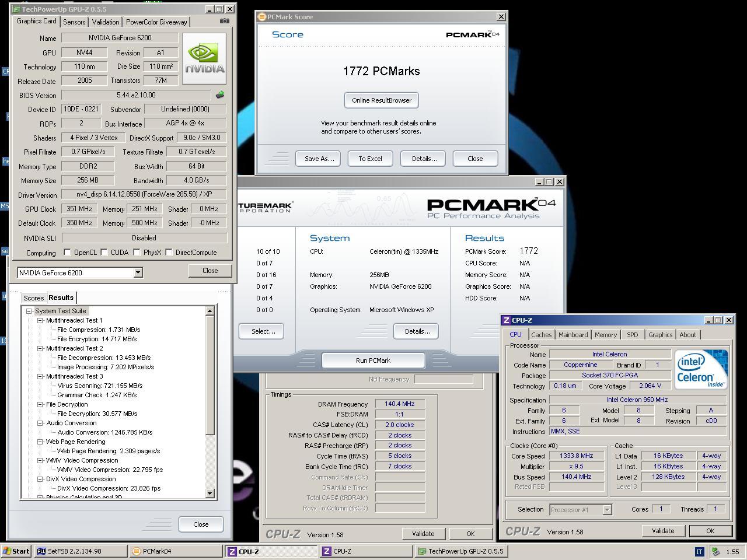Select the second CPU-Z taskbar button
747x560 pixels.
point(366,551)
